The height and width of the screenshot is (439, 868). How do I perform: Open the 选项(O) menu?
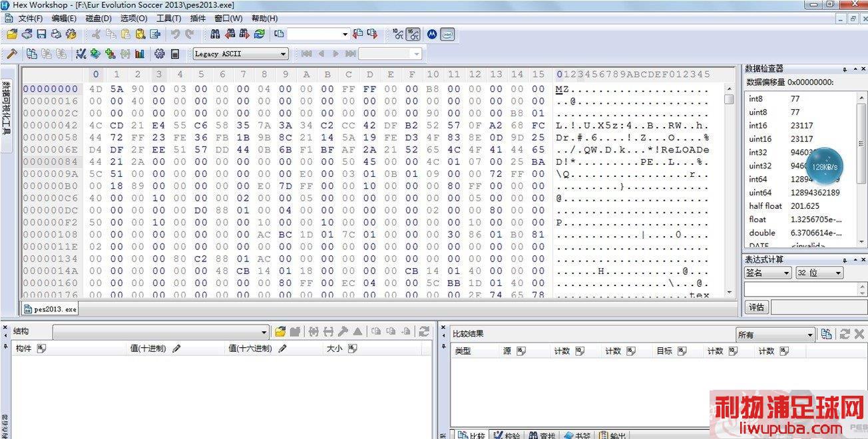click(x=134, y=18)
